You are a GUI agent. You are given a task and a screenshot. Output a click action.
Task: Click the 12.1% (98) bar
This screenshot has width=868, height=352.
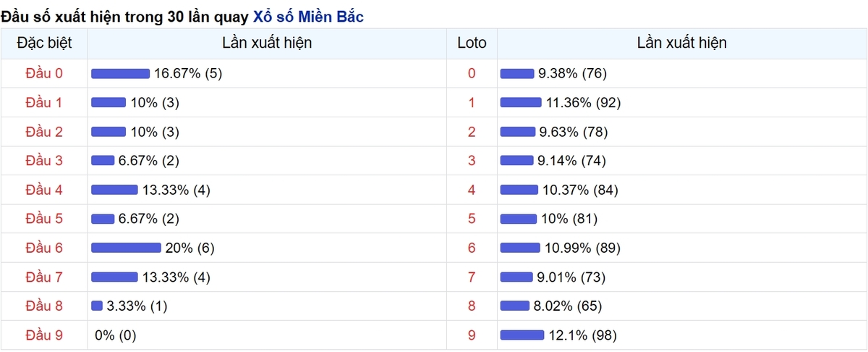pyautogui.click(x=522, y=335)
